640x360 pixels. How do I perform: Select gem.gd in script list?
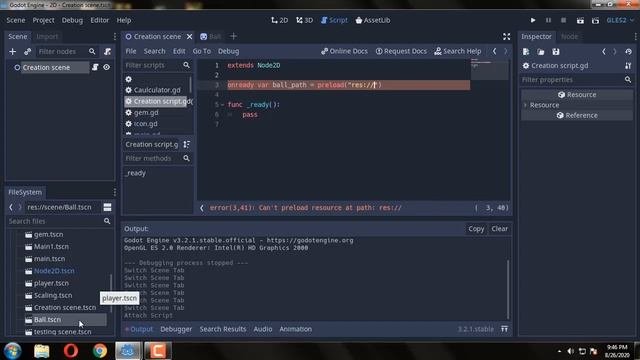(146, 112)
